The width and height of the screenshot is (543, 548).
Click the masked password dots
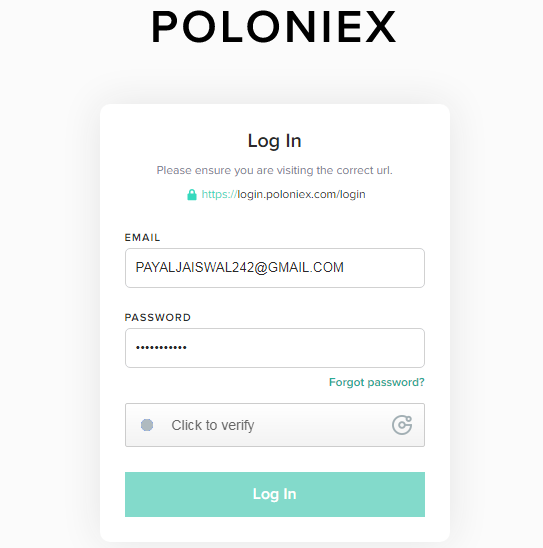[x=161, y=347]
